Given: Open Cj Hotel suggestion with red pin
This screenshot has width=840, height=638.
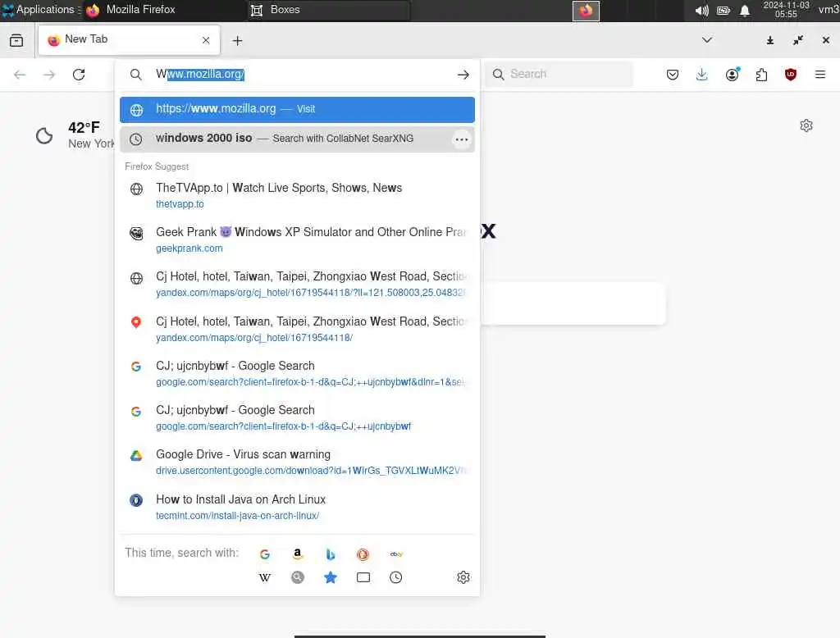Looking at the screenshot, I should (297, 329).
